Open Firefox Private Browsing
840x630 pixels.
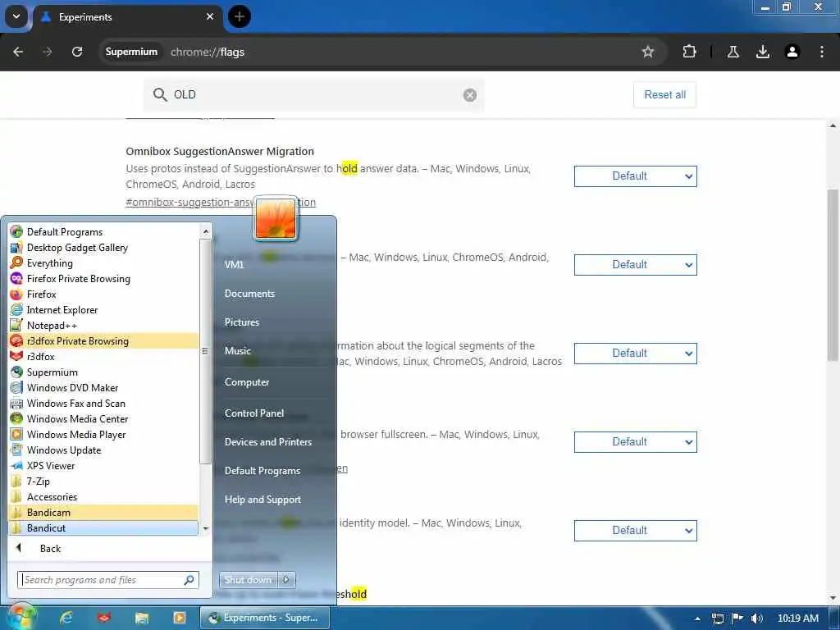pyautogui.click(x=104, y=279)
